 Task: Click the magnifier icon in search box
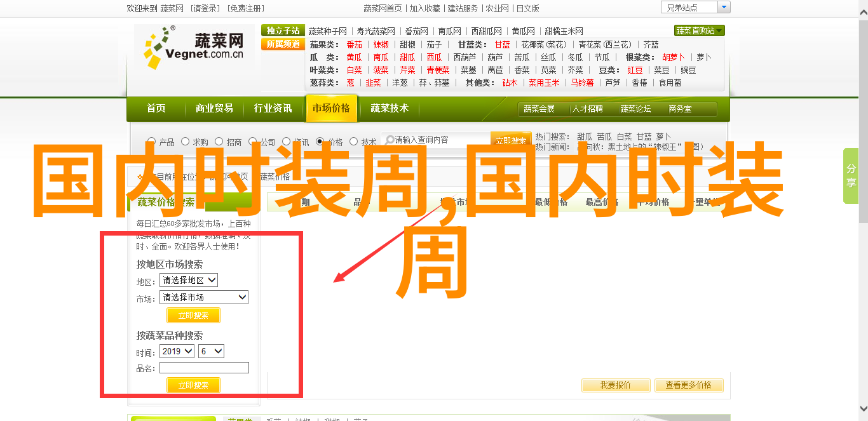click(388, 140)
